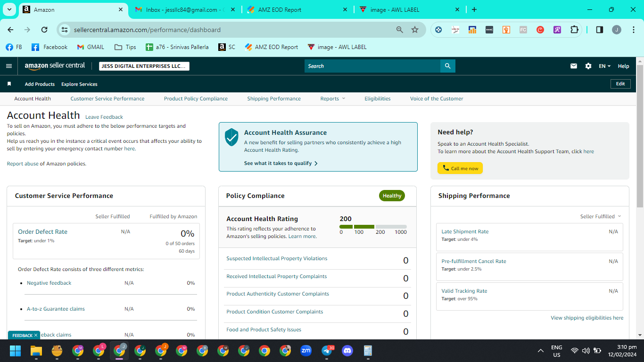Click the bookmark flag icon beside Add Products

point(9,84)
